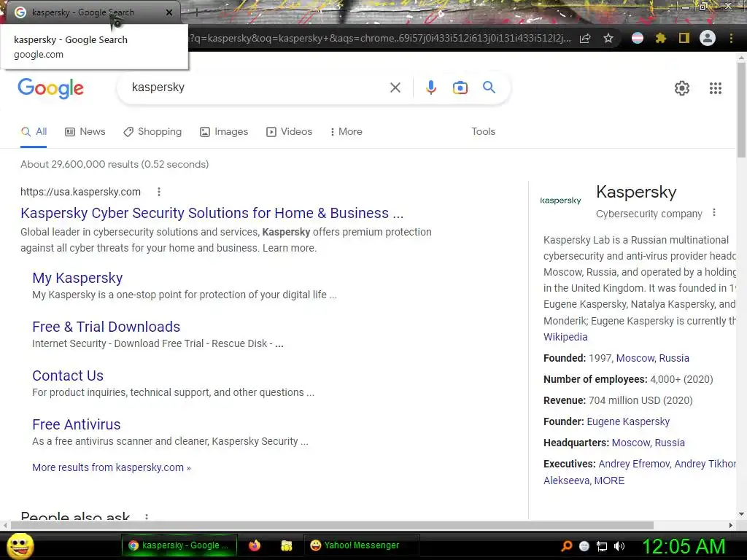This screenshot has width=747, height=560.
Task: Select the kaspersky - Google taskbar item
Action: point(179,545)
